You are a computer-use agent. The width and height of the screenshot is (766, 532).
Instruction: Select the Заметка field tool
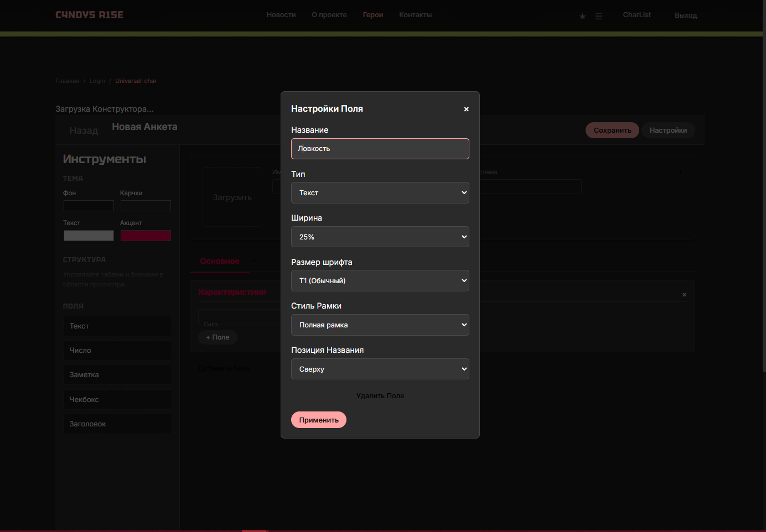[x=117, y=375]
